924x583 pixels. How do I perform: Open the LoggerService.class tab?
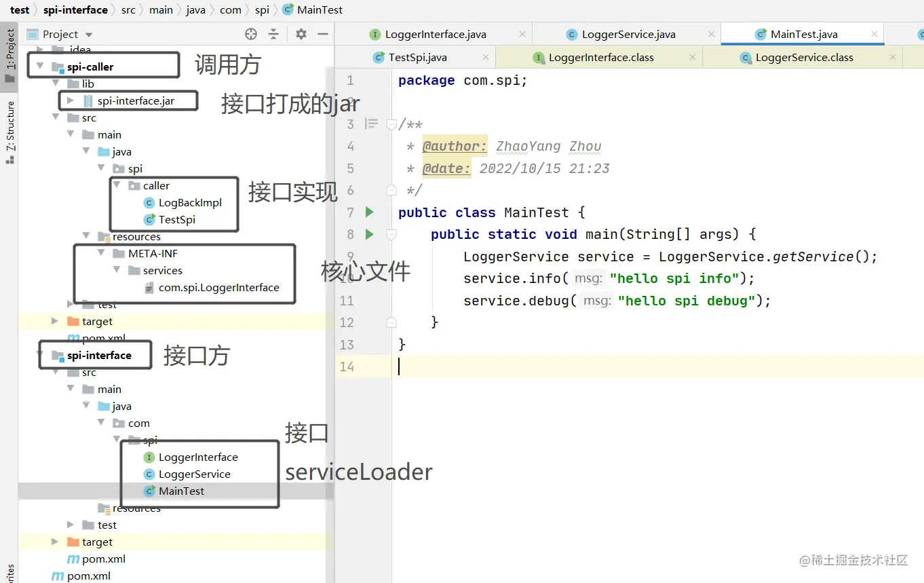pyautogui.click(x=804, y=57)
